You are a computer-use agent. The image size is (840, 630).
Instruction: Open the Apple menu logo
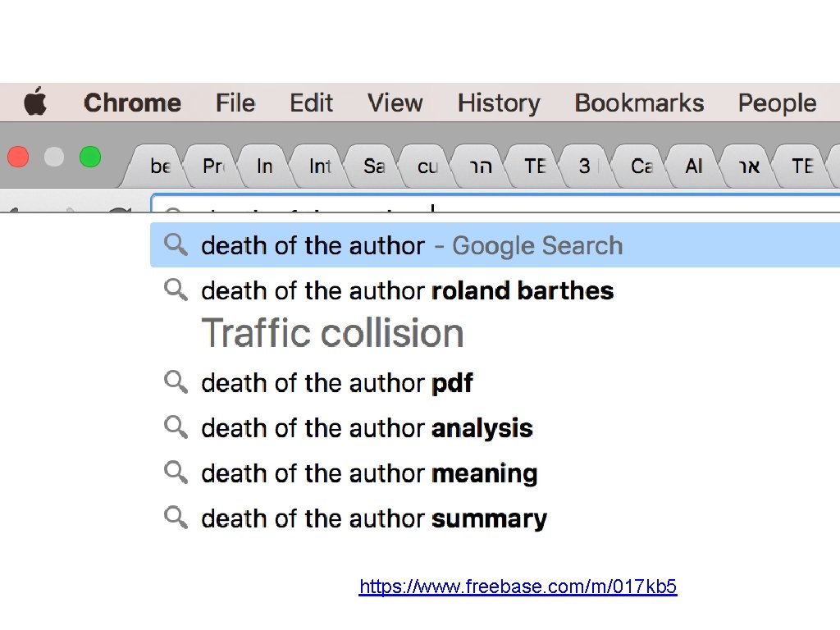coord(35,103)
